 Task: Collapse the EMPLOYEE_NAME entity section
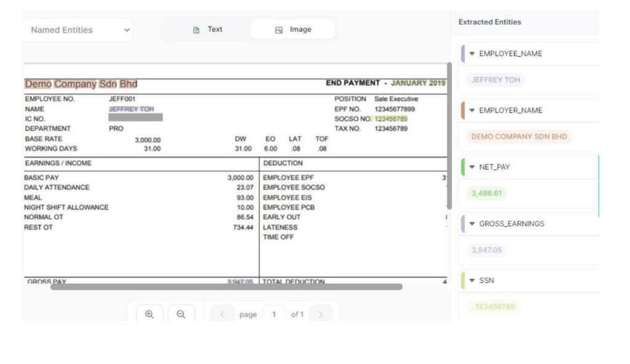pyautogui.click(x=472, y=54)
